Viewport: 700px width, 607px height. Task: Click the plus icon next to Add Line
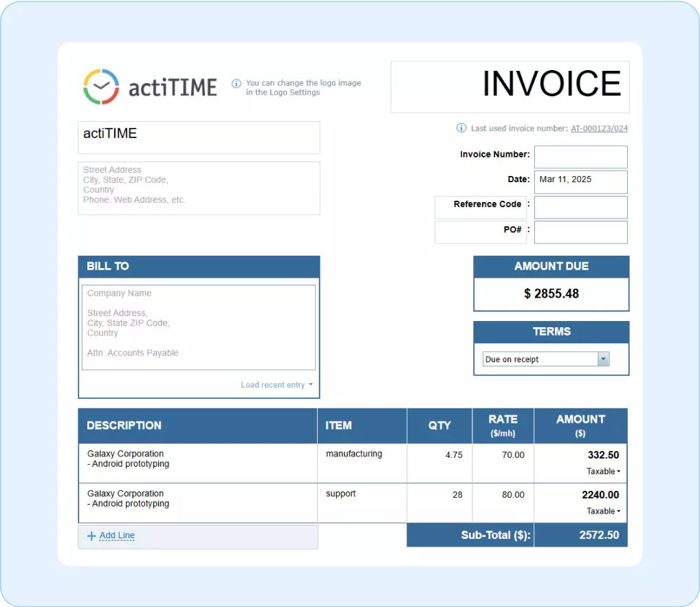tap(92, 536)
